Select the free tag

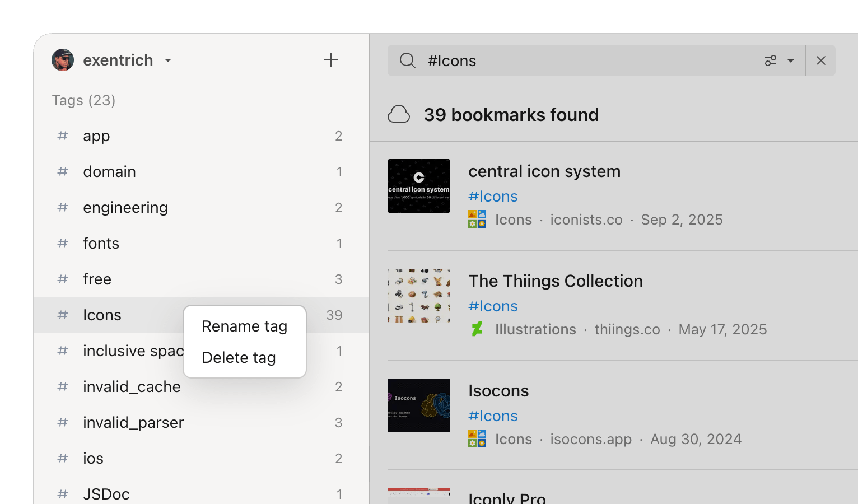click(201, 279)
